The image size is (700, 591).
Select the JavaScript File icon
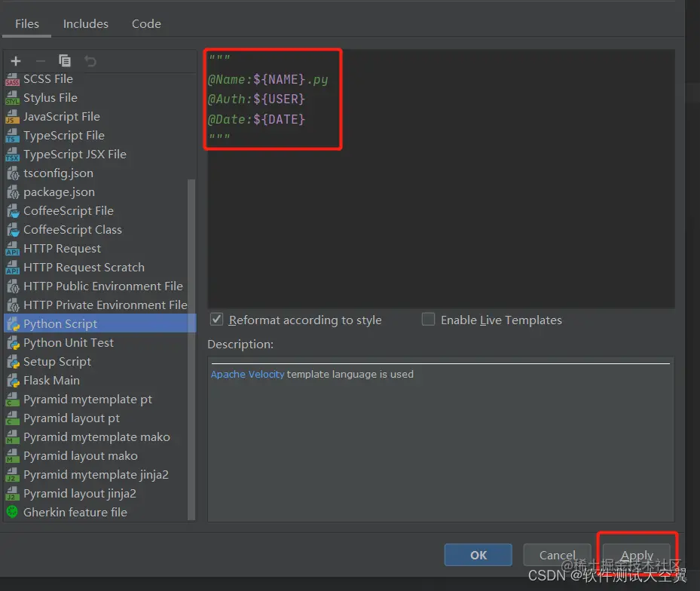13,117
